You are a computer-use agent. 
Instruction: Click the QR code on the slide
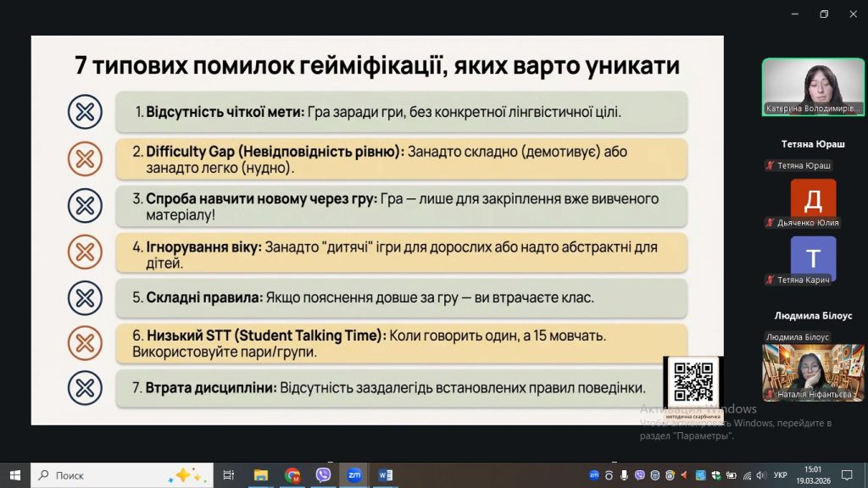coord(693,381)
